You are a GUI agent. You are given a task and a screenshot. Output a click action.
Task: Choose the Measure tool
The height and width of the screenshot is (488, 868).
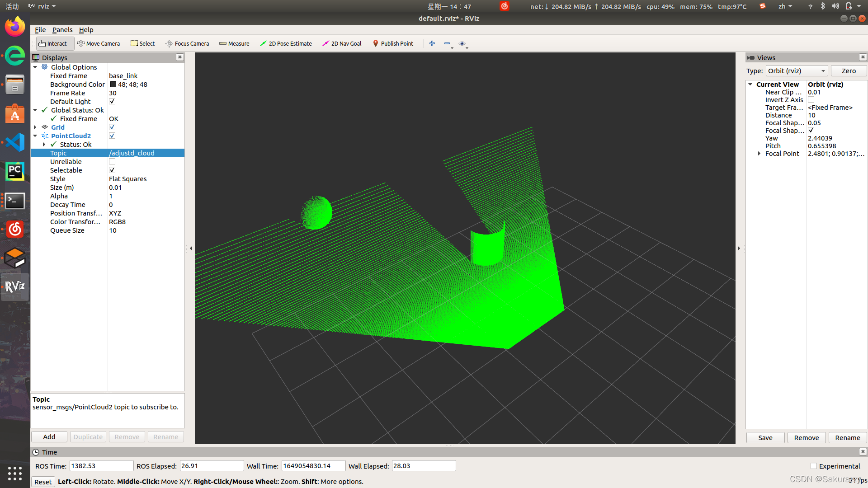pyautogui.click(x=234, y=43)
